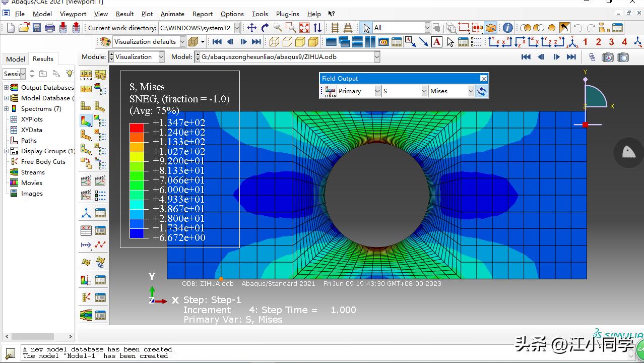Open the Plot menu
This screenshot has width=644, height=363.
click(147, 14)
